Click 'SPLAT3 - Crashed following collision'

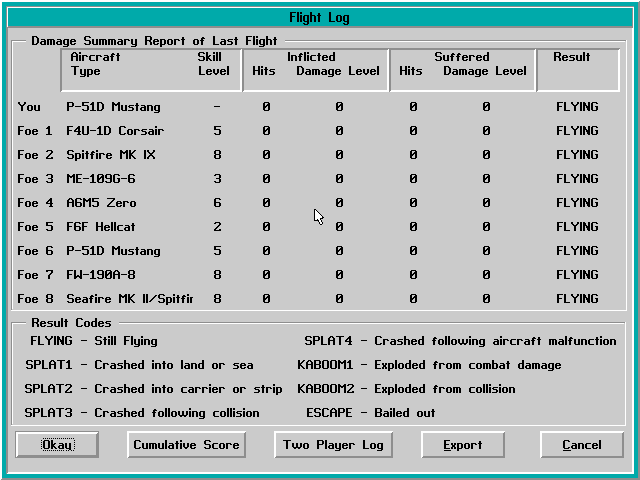click(142, 413)
